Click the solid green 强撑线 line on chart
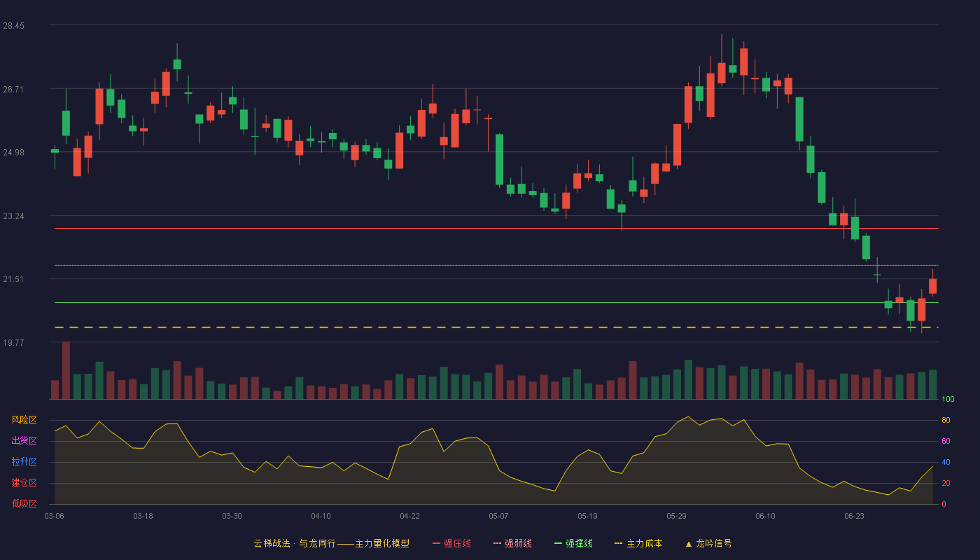980x560 pixels. pyautogui.click(x=496, y=303)
